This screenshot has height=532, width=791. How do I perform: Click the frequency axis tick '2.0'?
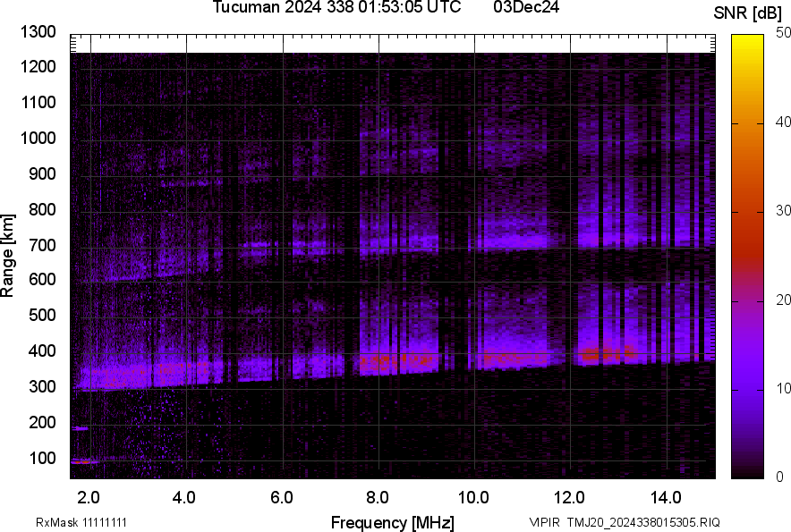pyautogui.click(x=89, y=498)
